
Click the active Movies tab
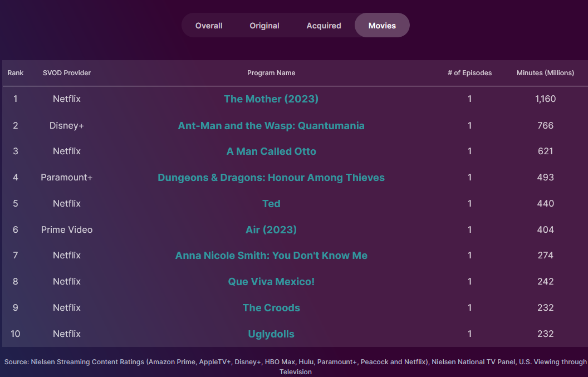tap(382, 26)
